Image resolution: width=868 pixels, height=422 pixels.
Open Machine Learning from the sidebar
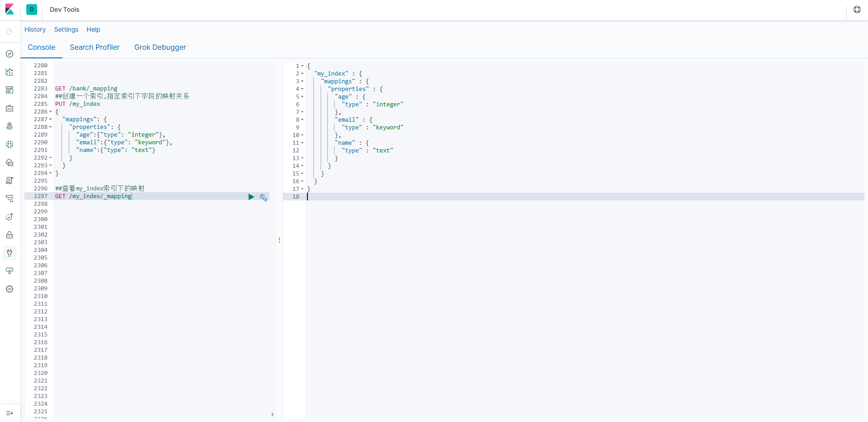(x=10, y=144)
